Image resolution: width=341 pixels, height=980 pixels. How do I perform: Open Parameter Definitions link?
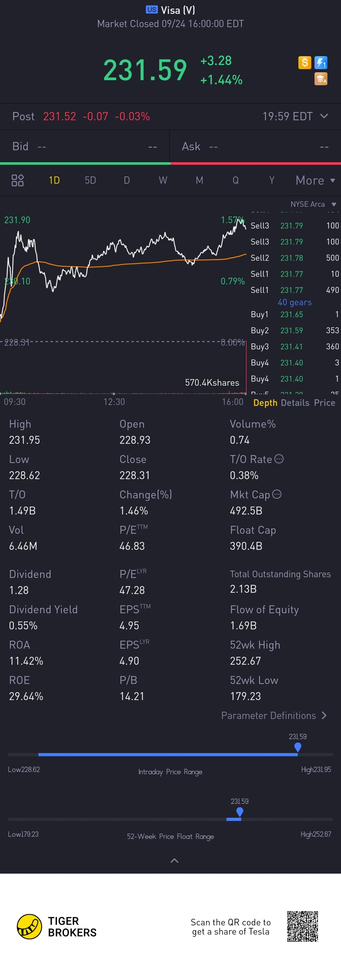(274, 715)
